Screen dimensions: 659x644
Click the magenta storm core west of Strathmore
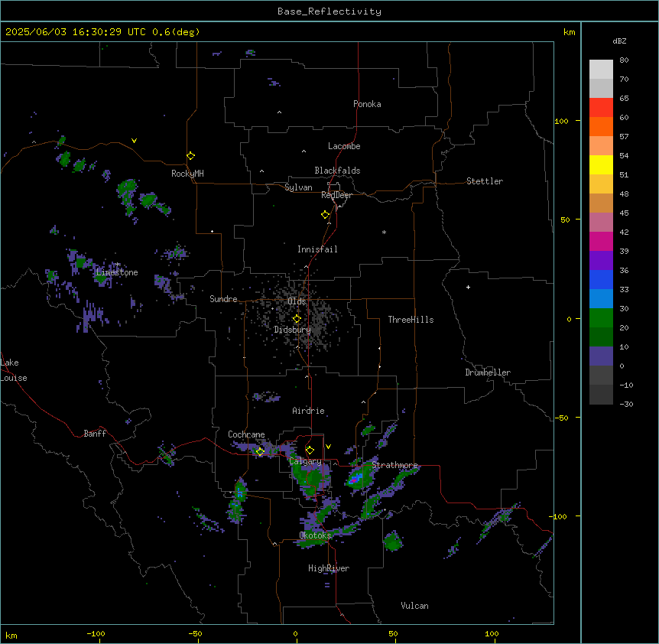coord(354,479)
